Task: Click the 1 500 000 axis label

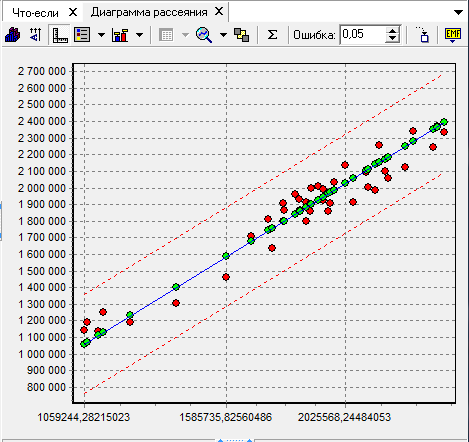Action: pyautogui.click(x=42, y=271)
